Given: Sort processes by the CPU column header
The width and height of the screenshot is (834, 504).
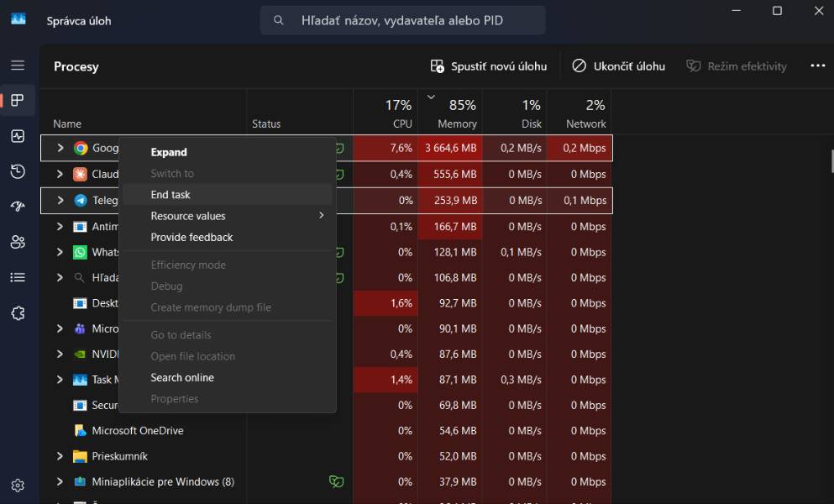Looking at the screenshot, I should (x=386, y=113).
